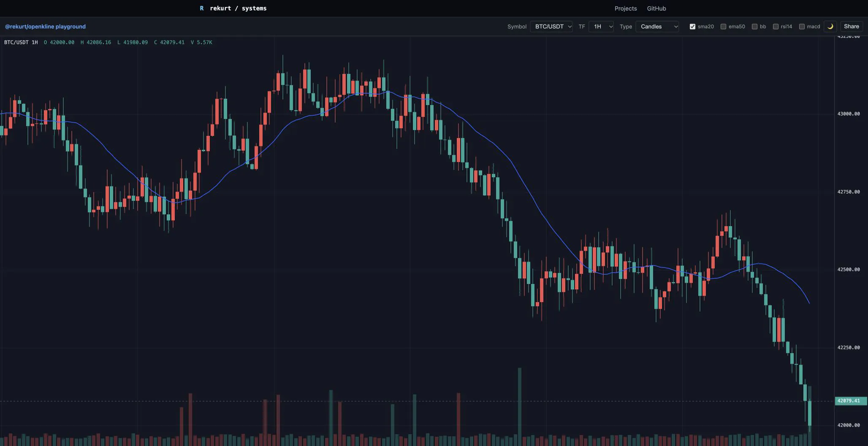This screenshot has height=446, width=868.
Task: Click the 42500.00 price axis label
Action: [x=849, y=270]
